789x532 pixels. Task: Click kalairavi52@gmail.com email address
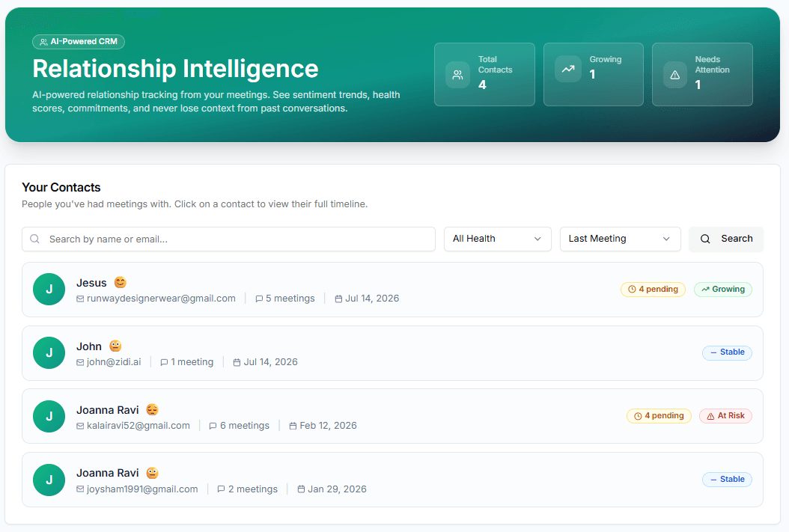point(138,426)
